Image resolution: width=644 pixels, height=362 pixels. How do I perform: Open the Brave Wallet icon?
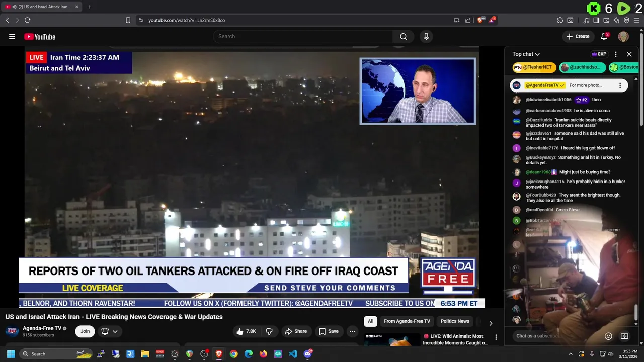pos(606,20)
